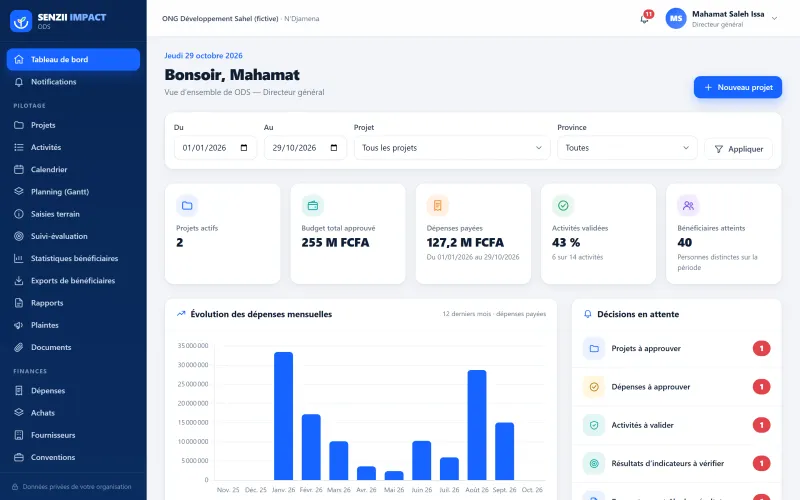Click the Senzii Impact logo icon
This screenshot has height=500, width=800.
pyautogui.click(x=21, y=21)
